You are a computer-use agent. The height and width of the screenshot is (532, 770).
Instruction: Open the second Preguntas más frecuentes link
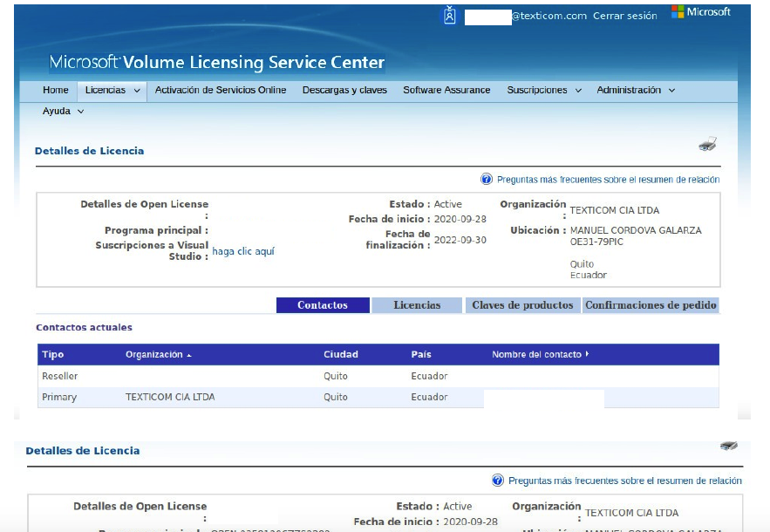[625, 481]
